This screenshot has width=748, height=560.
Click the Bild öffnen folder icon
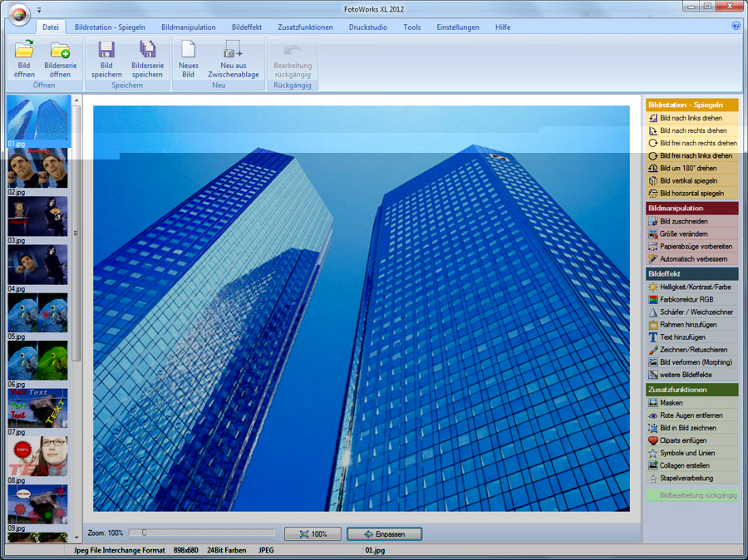click(x=24, y=50)
